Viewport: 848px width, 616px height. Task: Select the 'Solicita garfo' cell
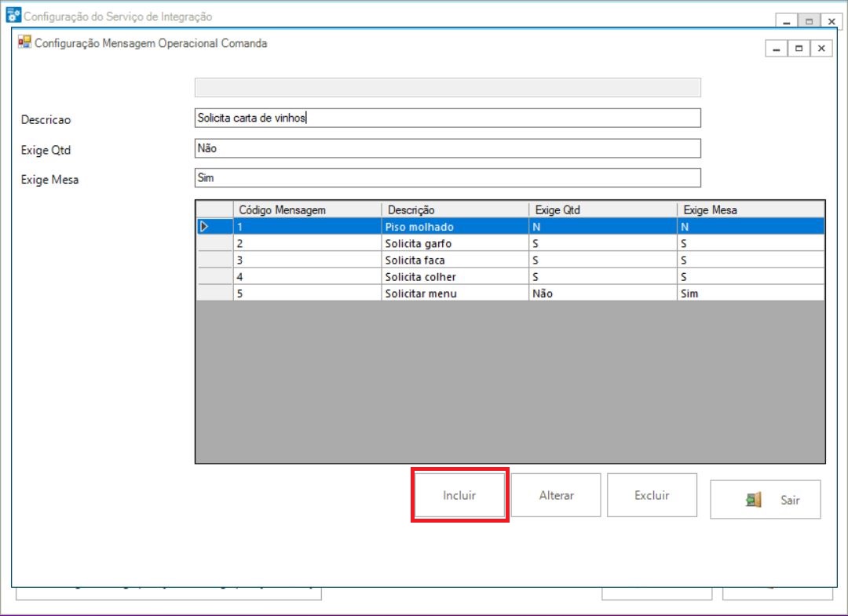pyautogui.click(x=455, y=243)
